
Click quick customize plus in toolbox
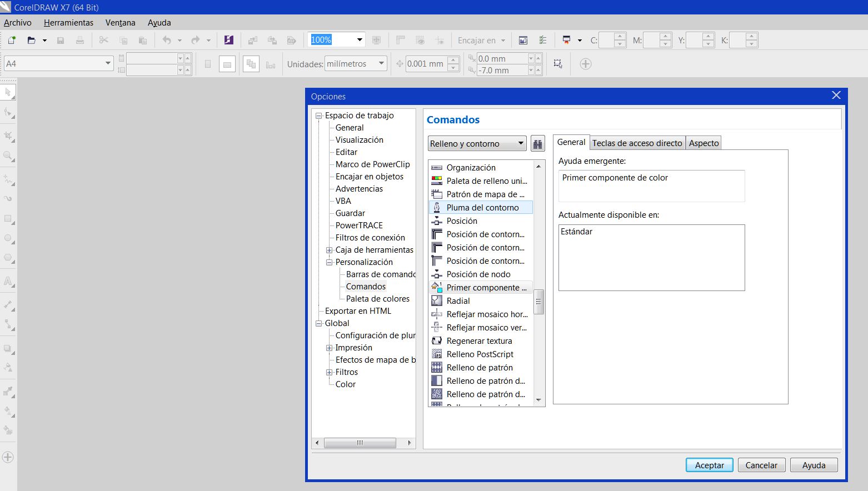pos(8,457)
